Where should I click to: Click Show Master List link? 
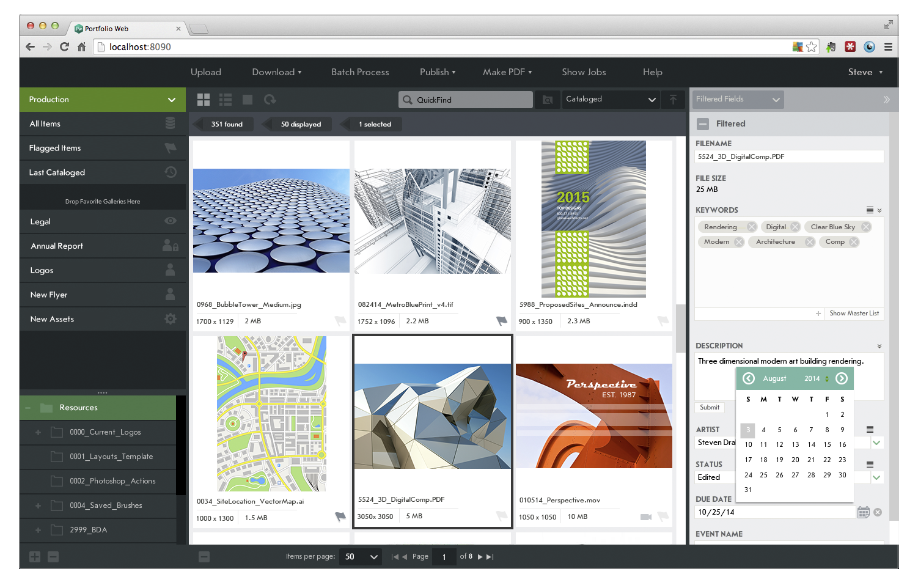[854, 314]
